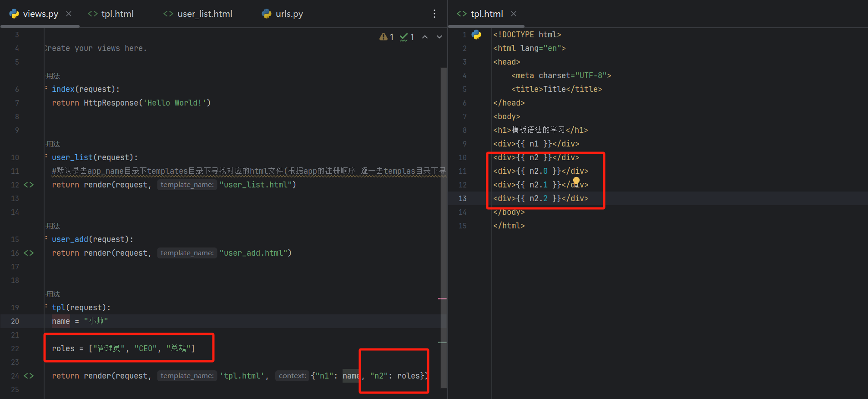Click the "n2" key in context dict
868x399 pixels.
pos(379,376)
